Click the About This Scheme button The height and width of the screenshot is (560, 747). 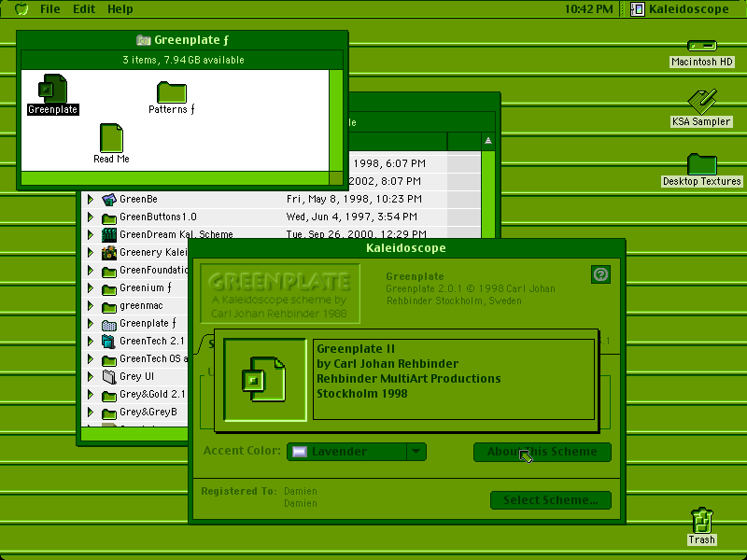[543, 452]
